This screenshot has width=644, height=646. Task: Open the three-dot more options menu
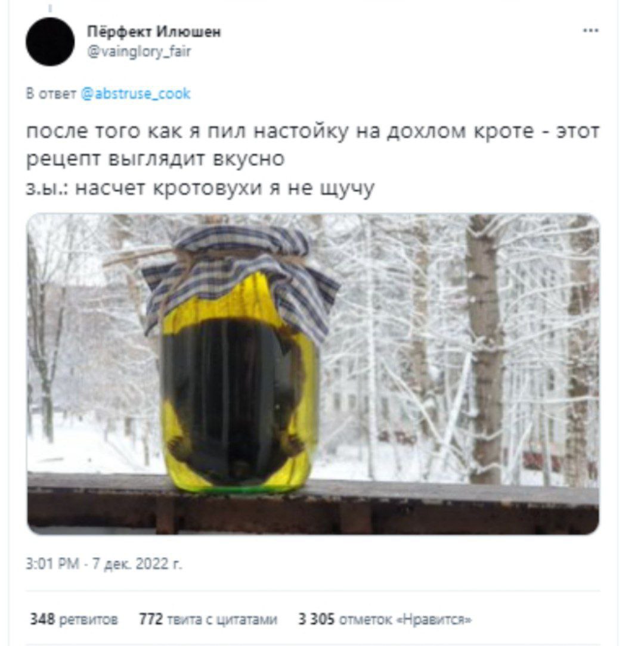click(x=590, y=30)
